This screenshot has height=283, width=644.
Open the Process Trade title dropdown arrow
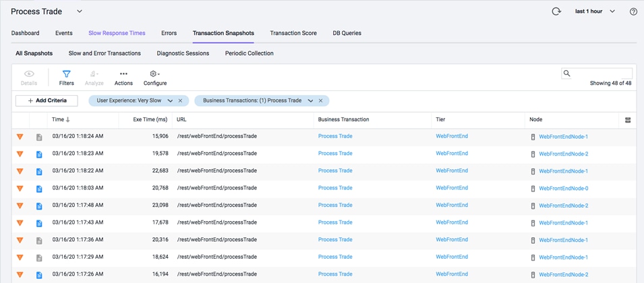80,11
